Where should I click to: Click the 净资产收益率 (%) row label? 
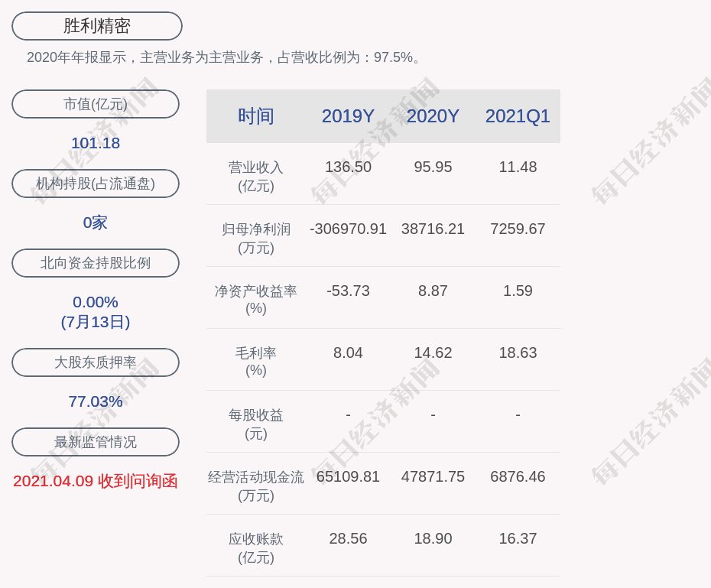click(x=256, y=300)
